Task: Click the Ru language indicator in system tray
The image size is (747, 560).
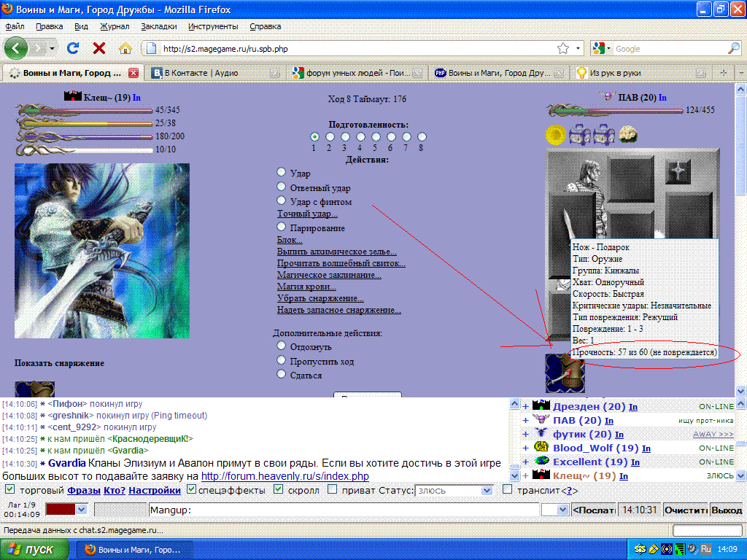Action: 706,549
